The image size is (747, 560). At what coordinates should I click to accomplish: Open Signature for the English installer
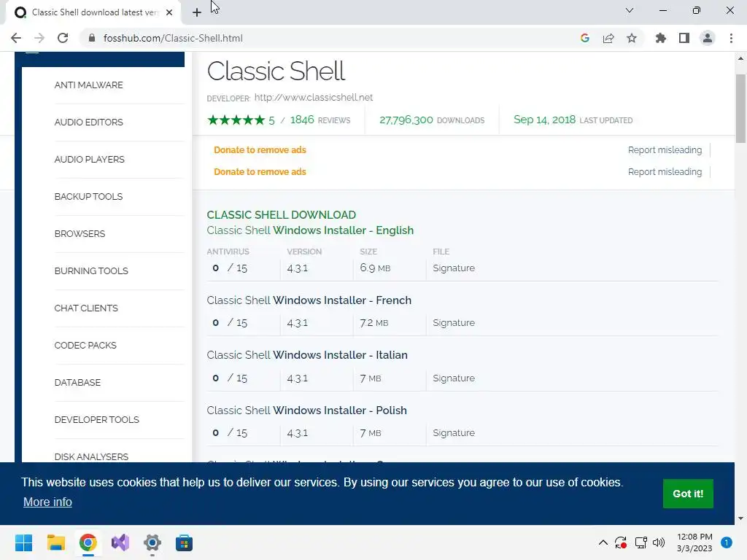tap(454, 268)
